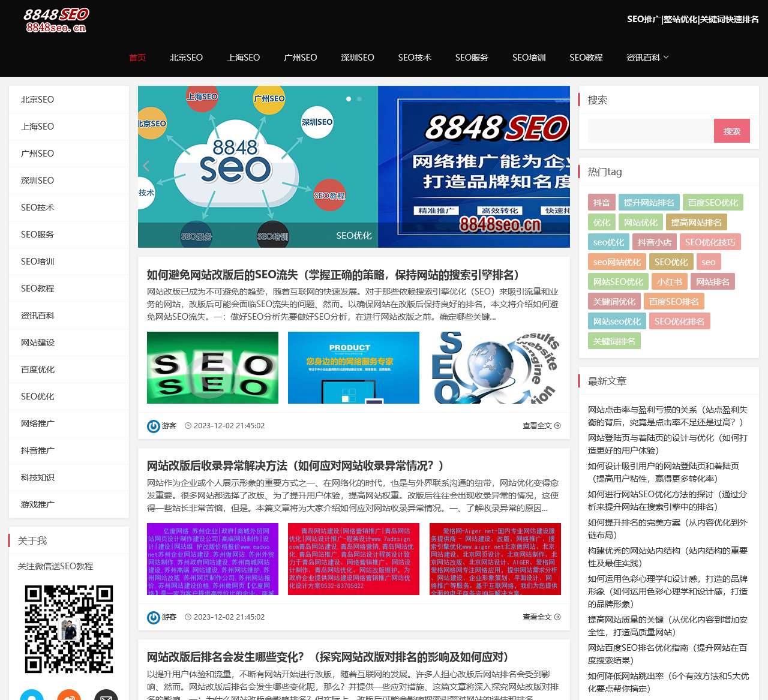Viewport: 768px width, 700px height.
Task: Open SEO教程 in the top navigation bar
Action: (x=586, y=58)
